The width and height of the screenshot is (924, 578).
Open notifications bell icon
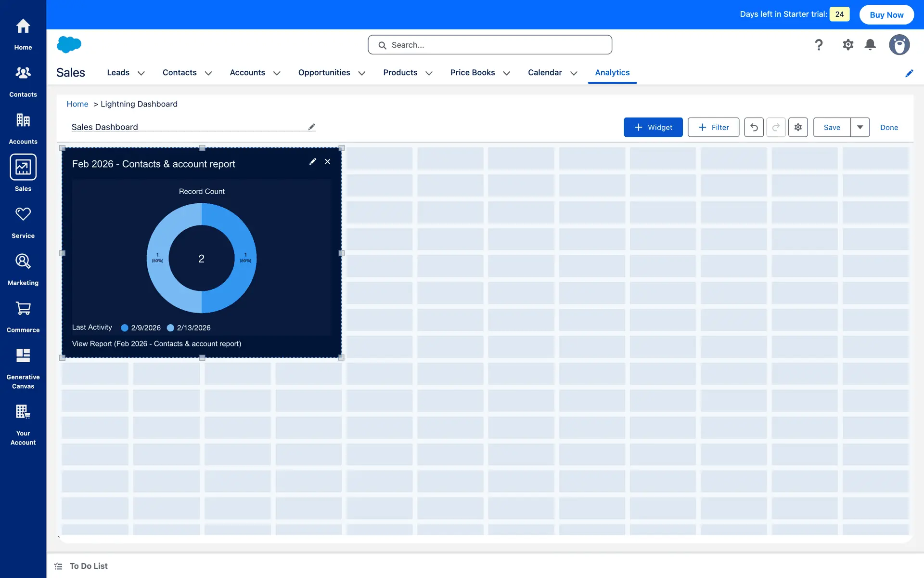click(x=870, y=45)
